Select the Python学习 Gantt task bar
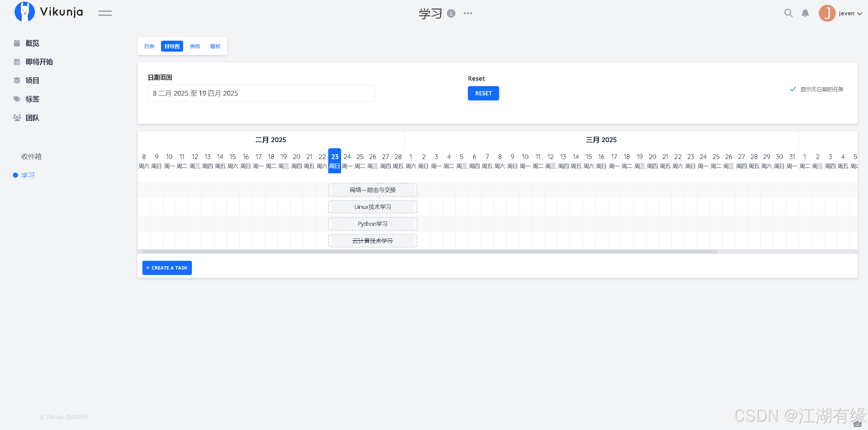The height and width of the screenshot is (430, 868). pyautogui.click(x=373, y=224)
